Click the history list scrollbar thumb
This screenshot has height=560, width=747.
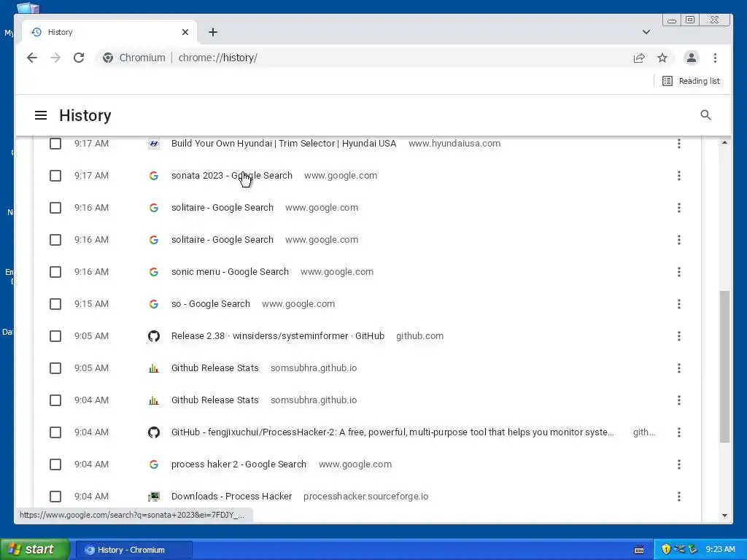[x=724, y=367]
